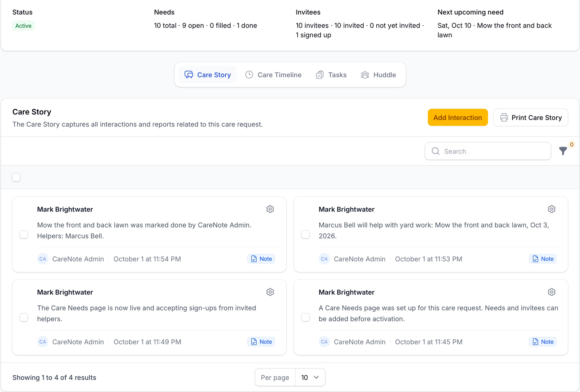Click the Note badge on 11:53 PM card
The width and height of the screenshot is (580, 392).
click(x=543, y=259)
